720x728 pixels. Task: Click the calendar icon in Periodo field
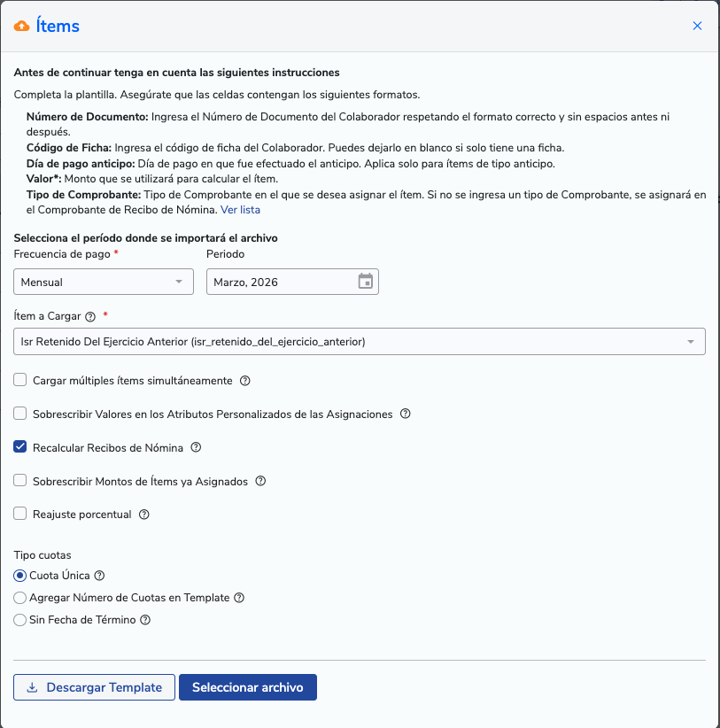[x=366, y=282]
